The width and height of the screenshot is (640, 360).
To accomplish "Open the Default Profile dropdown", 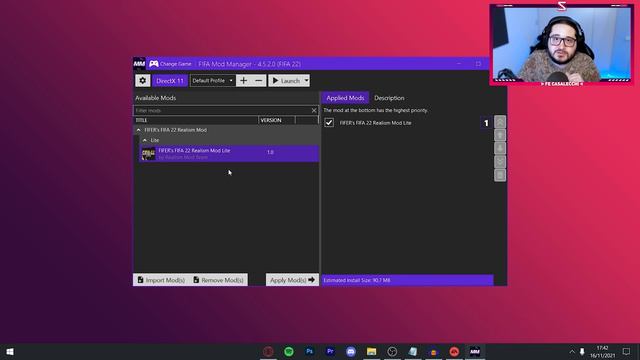I will [212, 81].
